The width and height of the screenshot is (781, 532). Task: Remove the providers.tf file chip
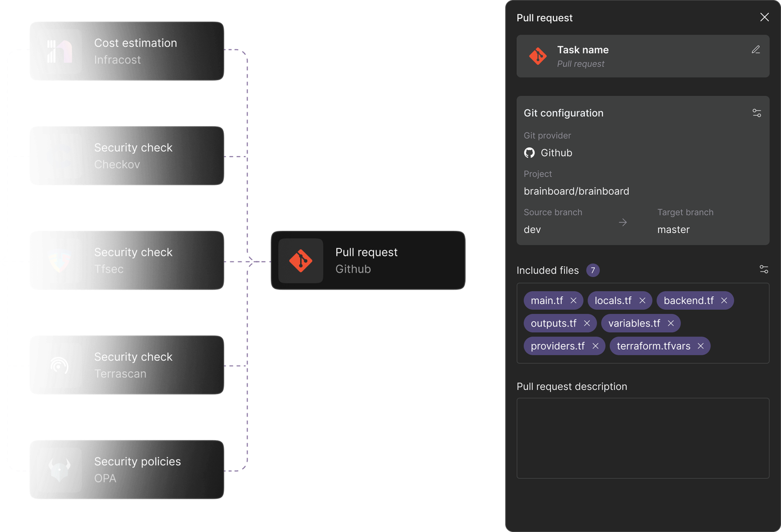coord(595,345)
